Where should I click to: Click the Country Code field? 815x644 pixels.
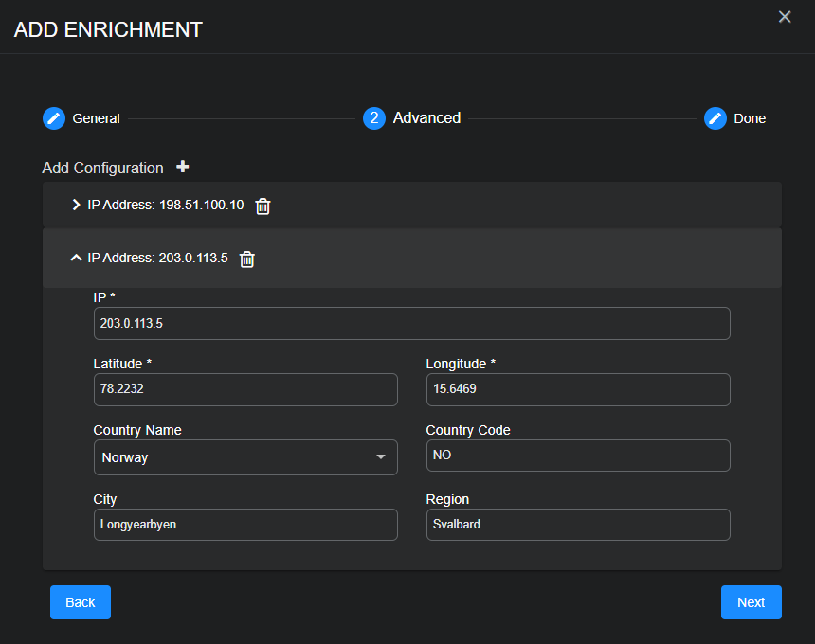click(578, 456)
